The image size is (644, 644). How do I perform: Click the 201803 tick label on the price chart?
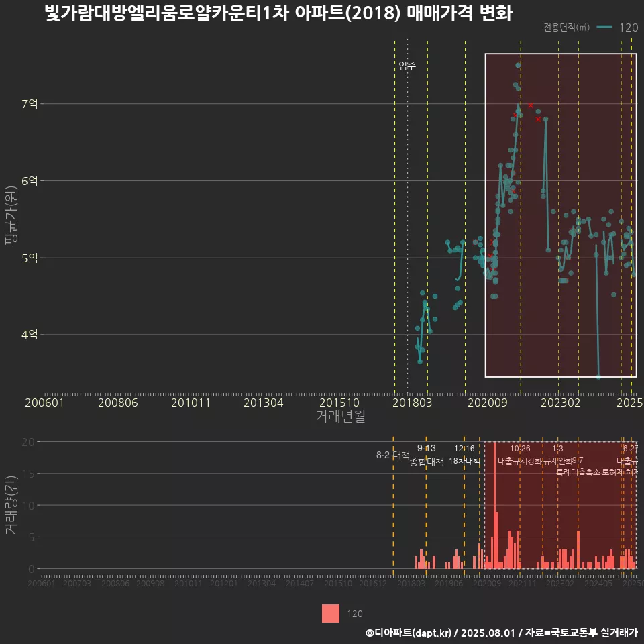coord(413,402)
